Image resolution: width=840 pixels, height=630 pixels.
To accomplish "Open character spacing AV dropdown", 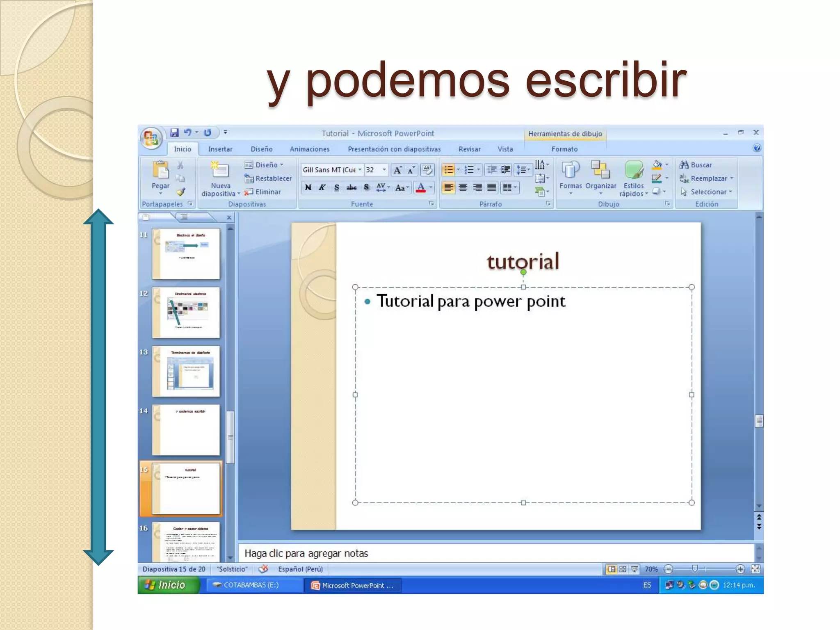I will [x=383, y=188].
